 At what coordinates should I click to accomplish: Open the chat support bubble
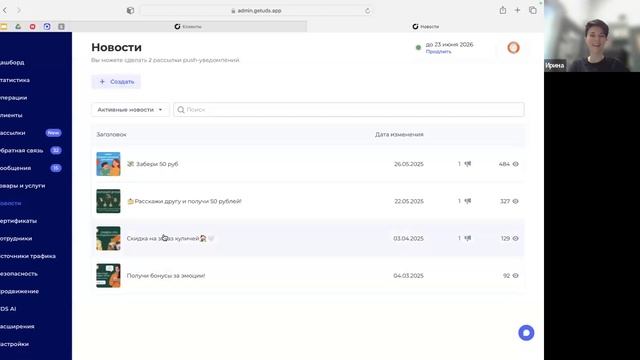[x=526, y=333]
